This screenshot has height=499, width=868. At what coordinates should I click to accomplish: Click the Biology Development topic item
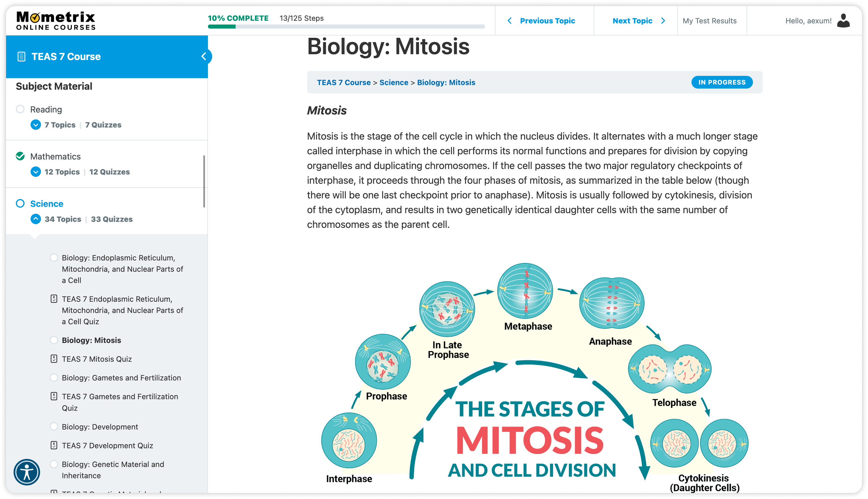99,426
